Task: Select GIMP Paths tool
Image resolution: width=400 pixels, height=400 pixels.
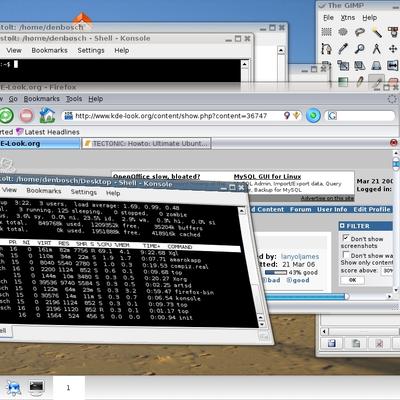Action: 326,49
